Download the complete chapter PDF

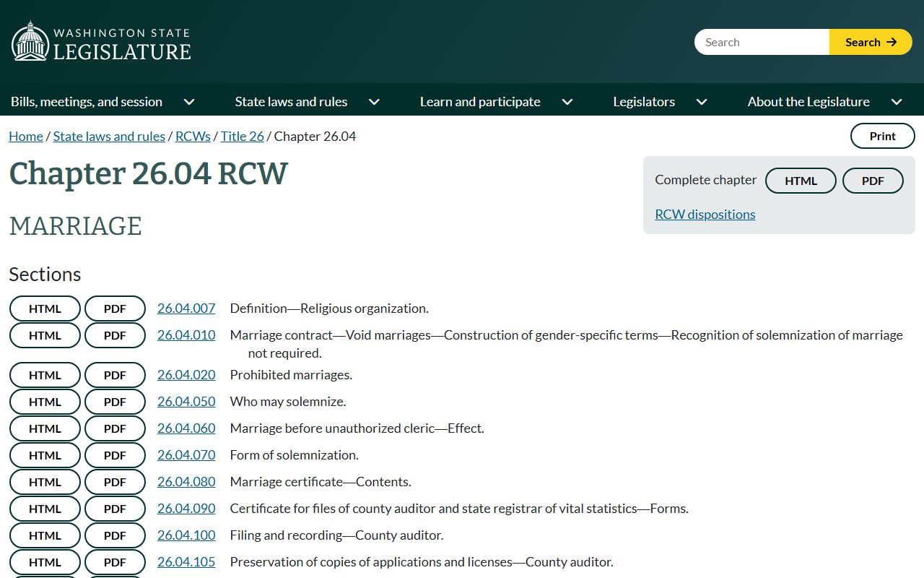(x=873, y=181)
